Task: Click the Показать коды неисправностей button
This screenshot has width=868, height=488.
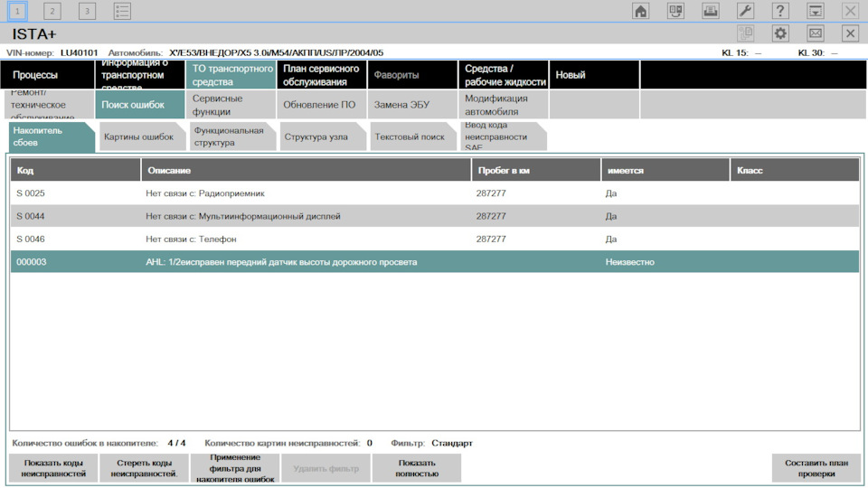Action: [53, 468]
